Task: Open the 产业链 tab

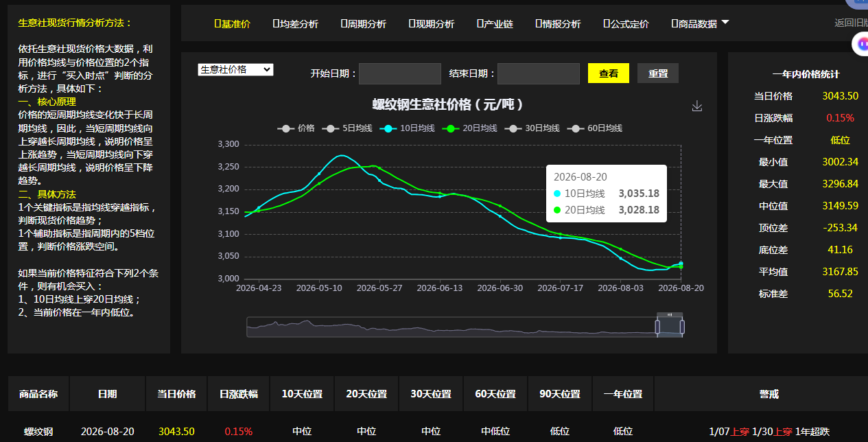Action: pyautogui.click(x=495, y=23)
